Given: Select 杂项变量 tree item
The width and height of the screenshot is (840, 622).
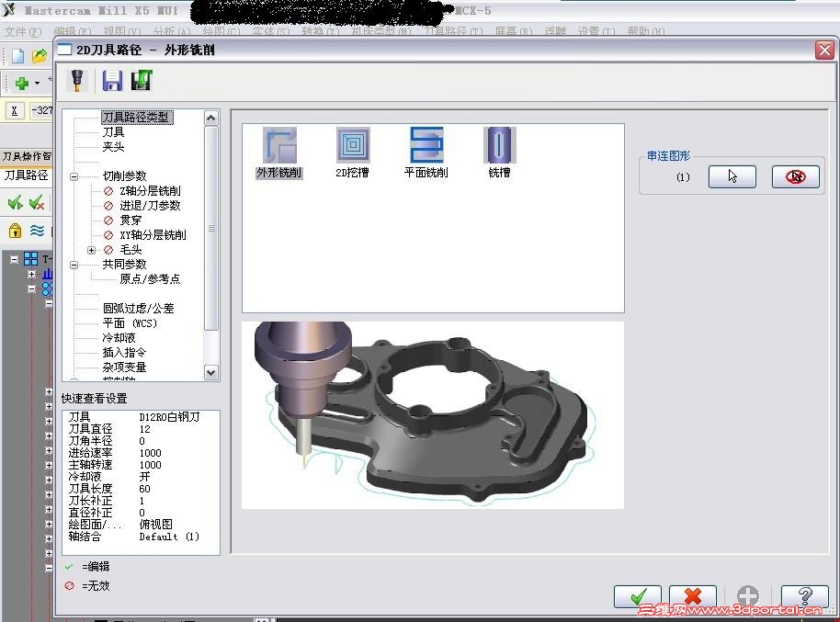Looking at the screenshot, I should [124, 367].
